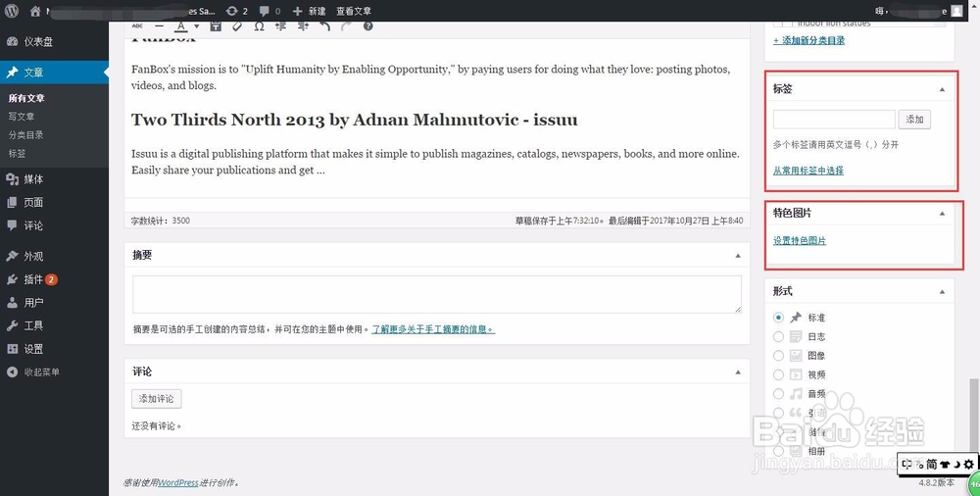Open 标签 submenu in sidebar
This screenshot has height=496, width=980.
(17, 153)
